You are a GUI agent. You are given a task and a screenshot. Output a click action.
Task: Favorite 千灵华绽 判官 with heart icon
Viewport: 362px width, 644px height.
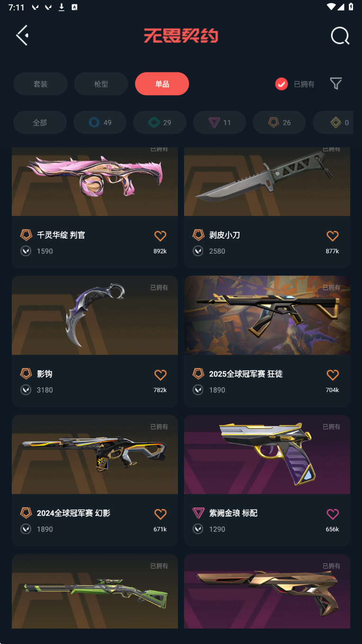pos(160,236)
